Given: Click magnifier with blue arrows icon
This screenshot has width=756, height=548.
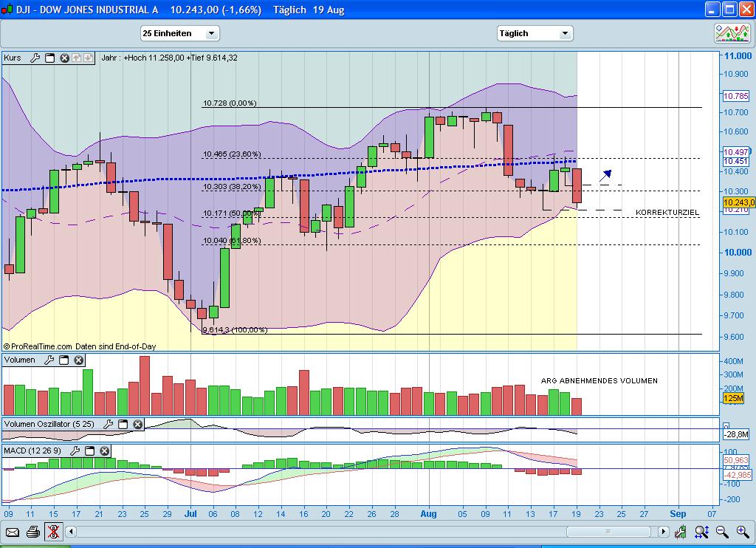Looking at the screenshot, I should pyautogui.click(x=701, y=532).
